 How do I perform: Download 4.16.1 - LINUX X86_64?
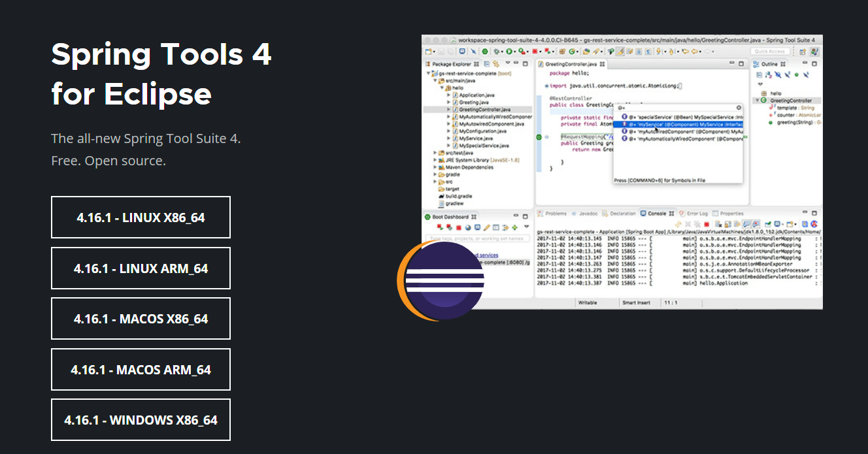141,217
